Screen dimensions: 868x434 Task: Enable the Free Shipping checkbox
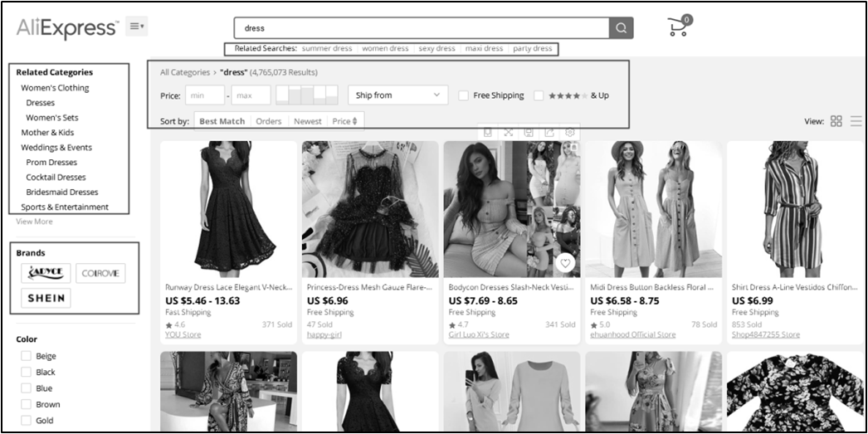coord(464,95)
